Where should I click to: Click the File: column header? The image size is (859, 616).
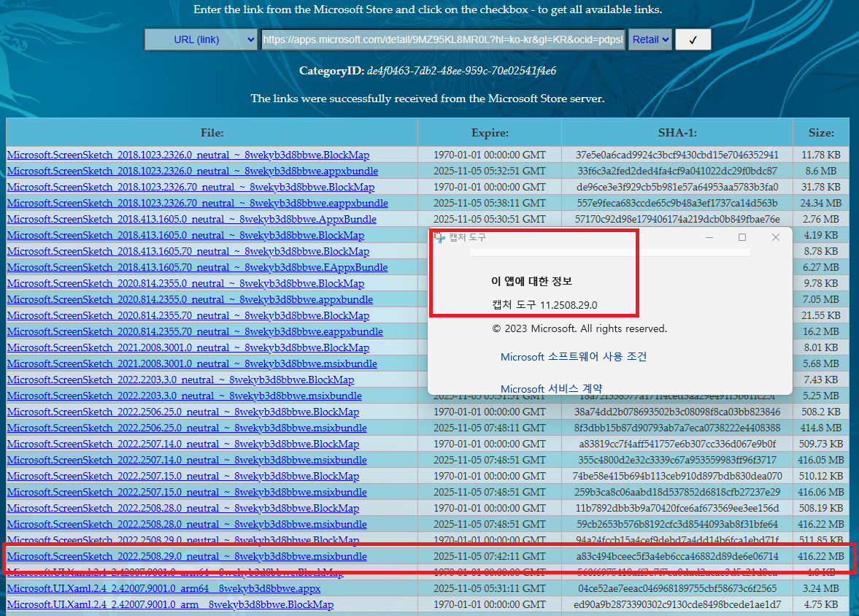(x=212, y=133)
